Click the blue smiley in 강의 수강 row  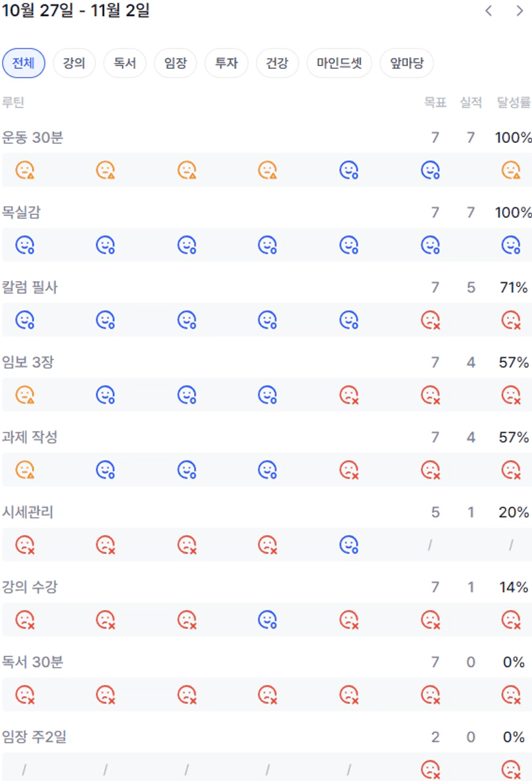268,620
